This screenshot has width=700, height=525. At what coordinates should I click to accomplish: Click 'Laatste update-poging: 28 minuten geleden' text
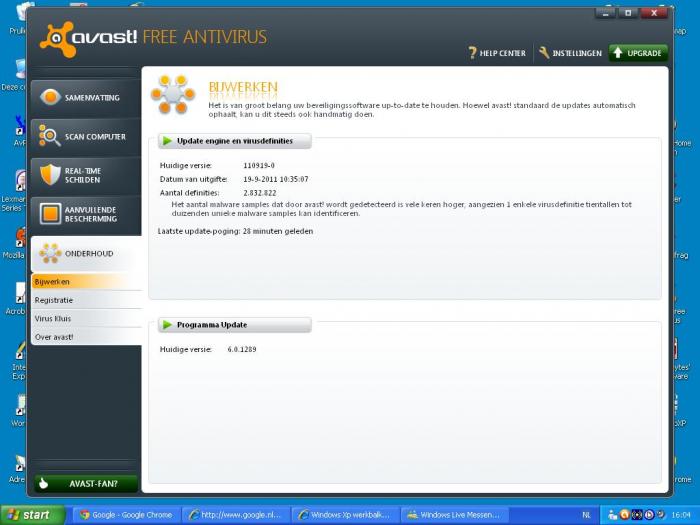(x=235, y=231)
